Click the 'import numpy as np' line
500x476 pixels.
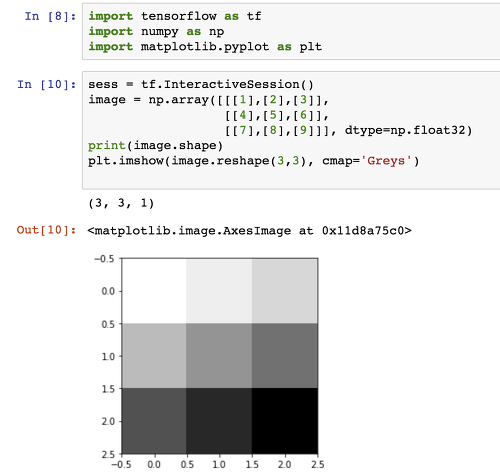[x=156, y=31]
